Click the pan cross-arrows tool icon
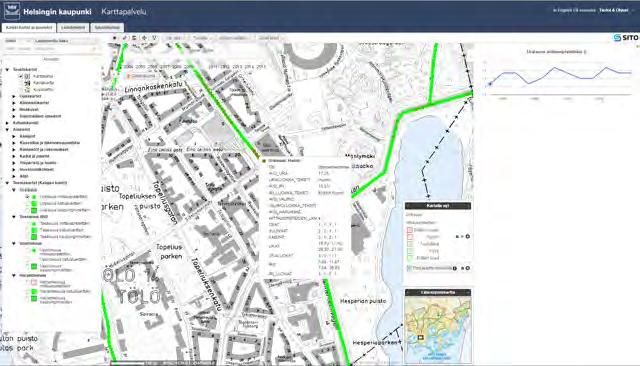 point(144,38)
